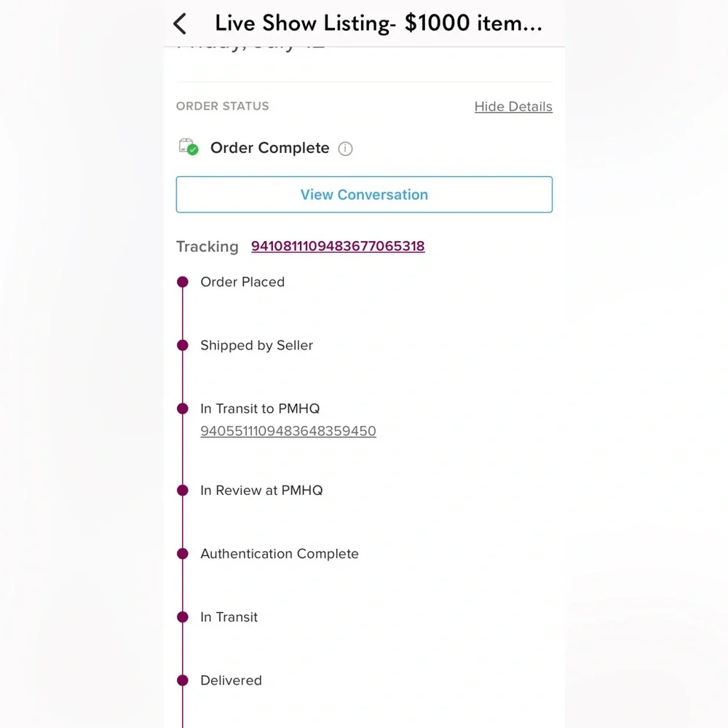Tap the back arrow in the header
The width and height of the screenshot is (728, 728).
(x=180, y=24)
